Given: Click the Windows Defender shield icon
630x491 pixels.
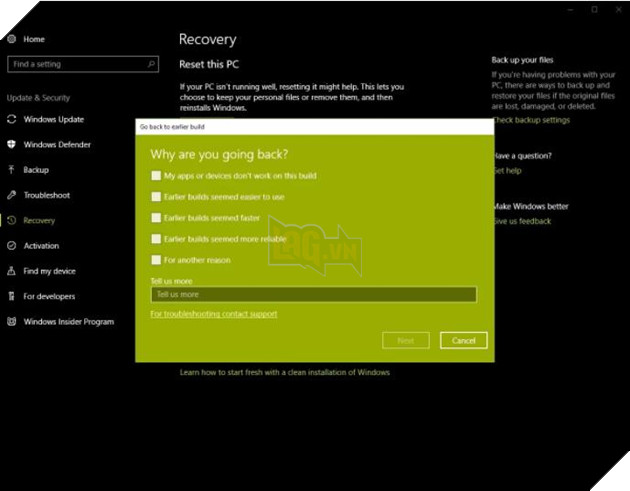Looking at the screenshot, I should pos(12,144).
